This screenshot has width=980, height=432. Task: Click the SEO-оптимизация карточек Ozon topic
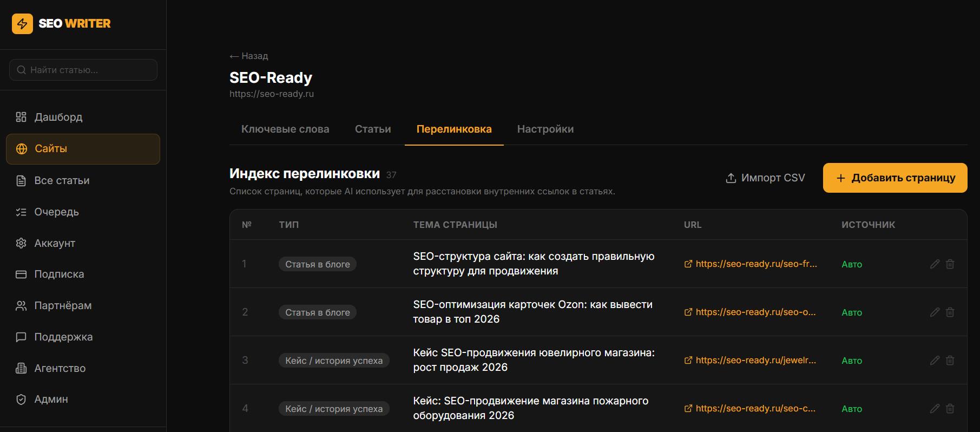(x=532, y=312)
